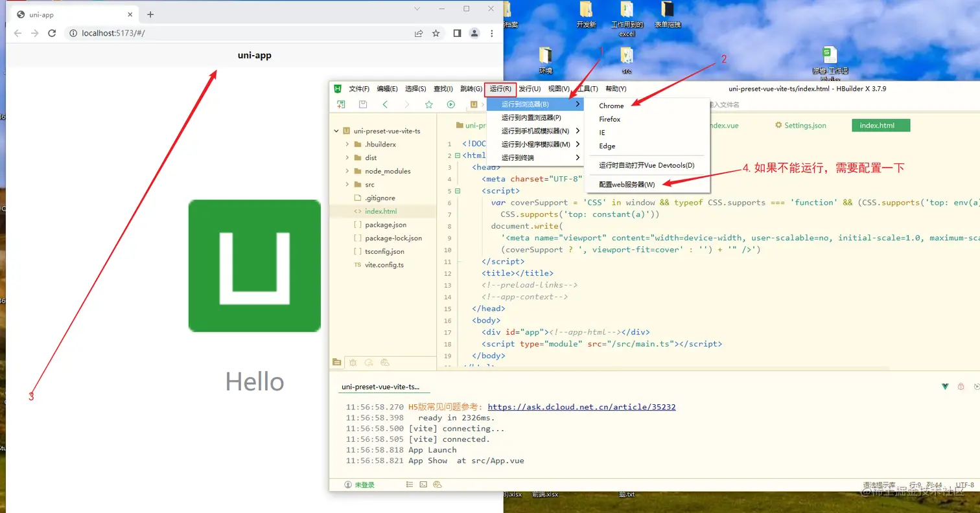Select the project manager folder icon below file tree

pos(336,363)
